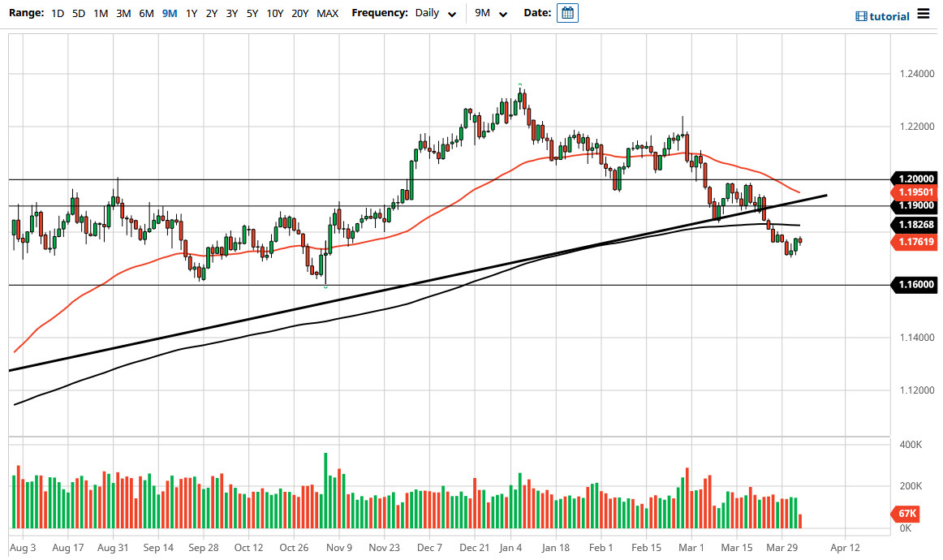Click the 1.14000 axis value
This screenshot has height=560, width=943.
(917, 338)
